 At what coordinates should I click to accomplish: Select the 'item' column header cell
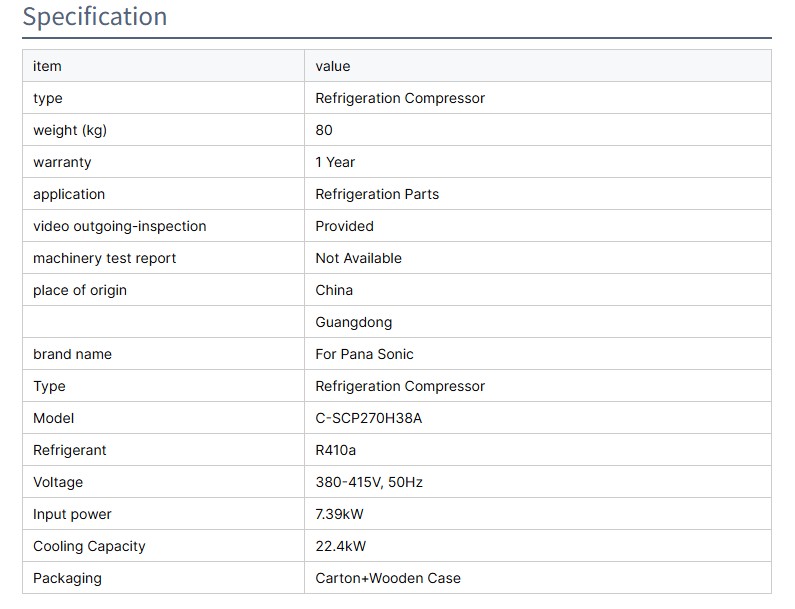click(x=47, y=66)
